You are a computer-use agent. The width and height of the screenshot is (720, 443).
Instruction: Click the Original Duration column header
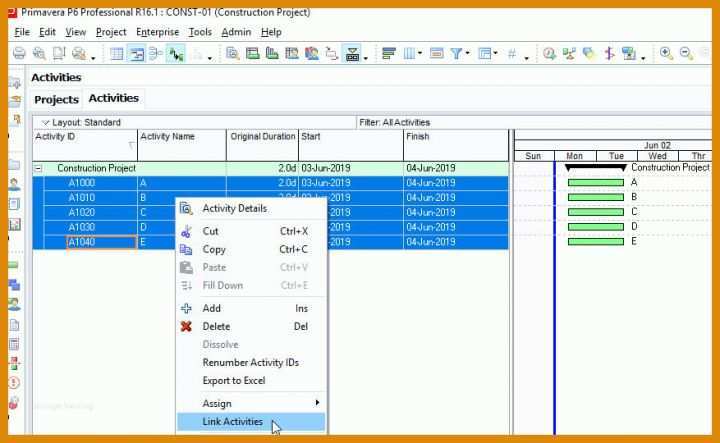point(262,145)
